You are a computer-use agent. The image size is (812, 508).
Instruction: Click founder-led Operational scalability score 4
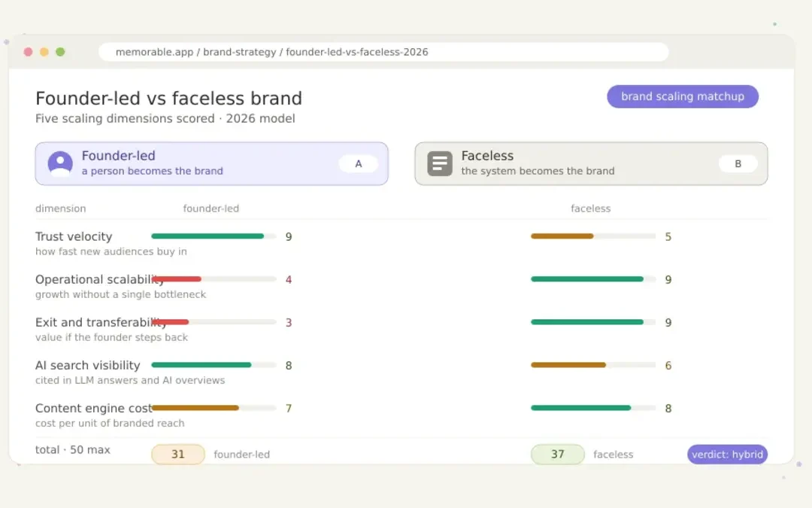pos(289,280)
